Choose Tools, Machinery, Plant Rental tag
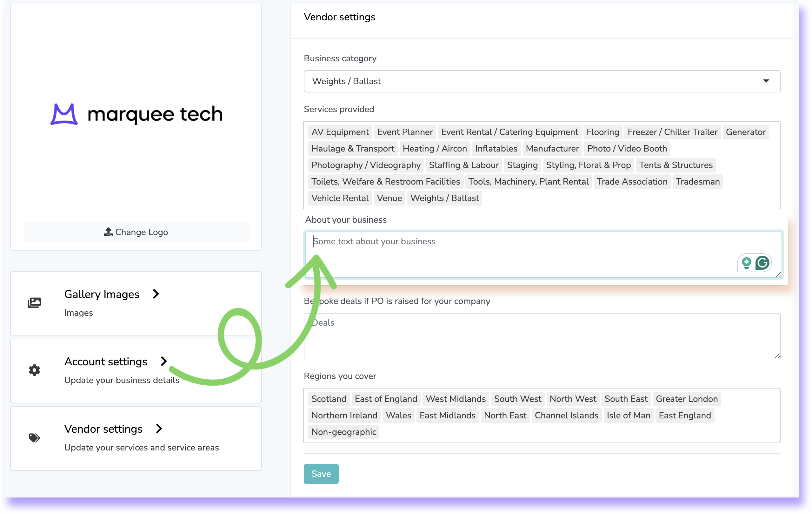 [529, 182]
